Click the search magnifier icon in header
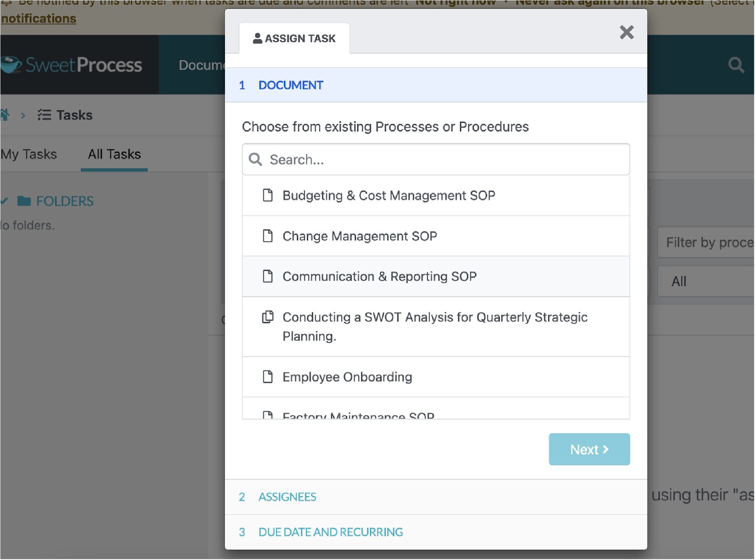Image resolution: width=755 pixels, height=560 pixels. point(736,65)
